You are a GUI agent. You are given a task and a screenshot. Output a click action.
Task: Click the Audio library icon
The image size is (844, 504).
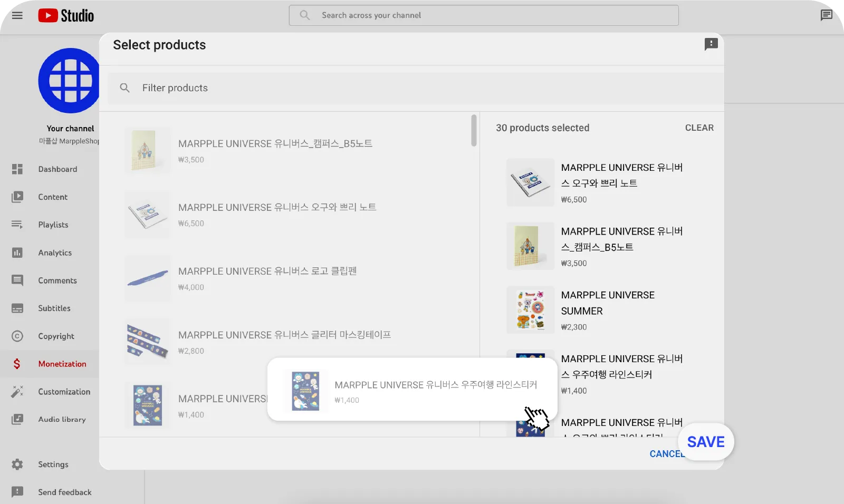coord(17,420)
